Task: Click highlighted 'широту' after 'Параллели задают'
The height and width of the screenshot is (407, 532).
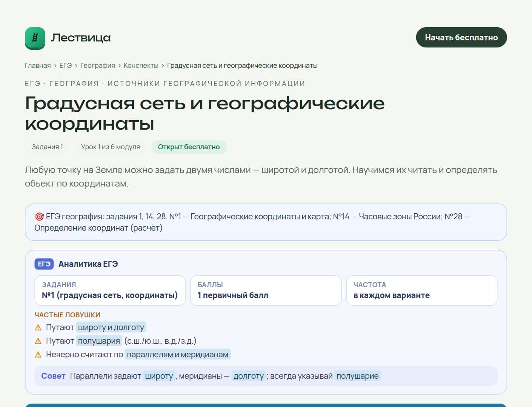Action: pos(159,376)
